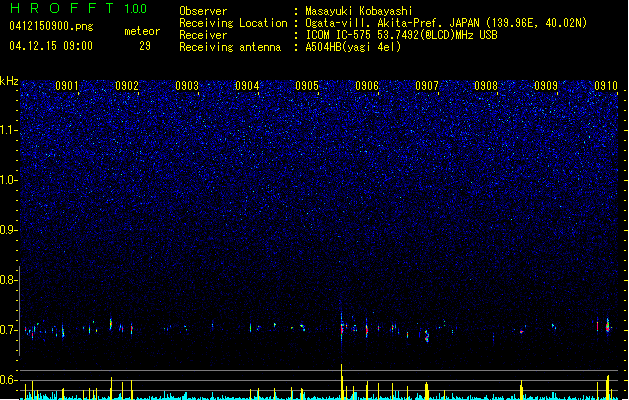Image resolution: width=629 pixels, height=400 pixels.
Task: Click the 0904 time marker
Action: pos(247,86)
